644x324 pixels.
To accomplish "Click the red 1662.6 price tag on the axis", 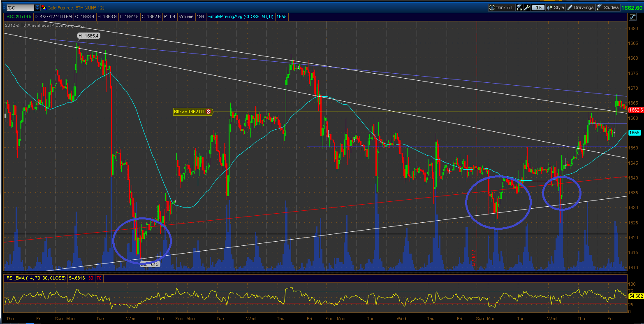I will tap(636, 110).
